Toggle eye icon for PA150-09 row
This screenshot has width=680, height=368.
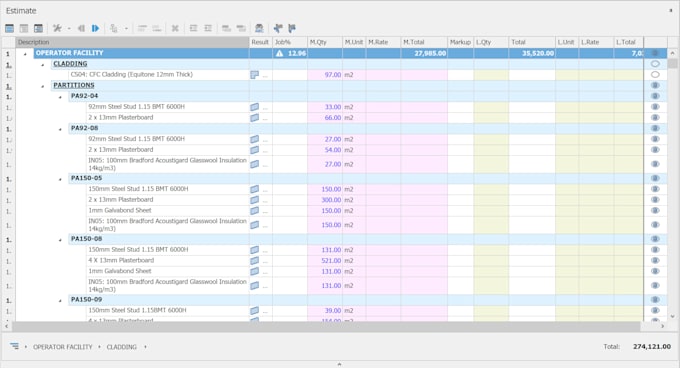[655, 300]
